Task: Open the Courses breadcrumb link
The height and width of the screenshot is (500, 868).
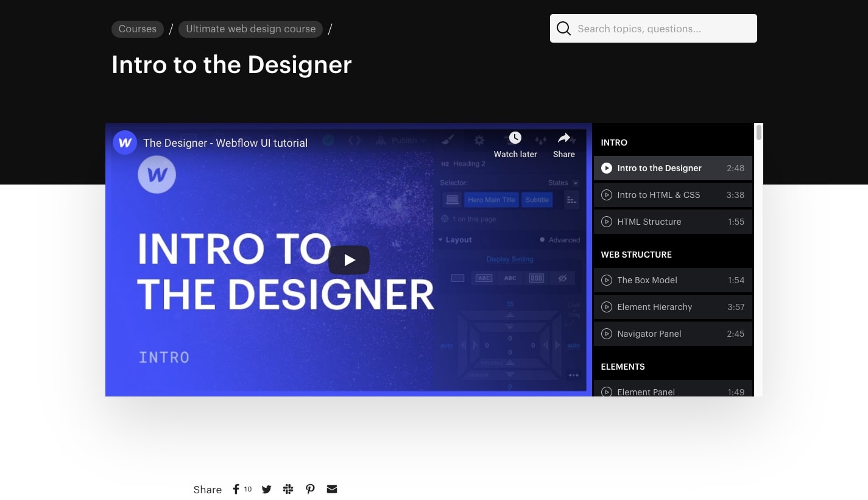Action: [137, 29]
